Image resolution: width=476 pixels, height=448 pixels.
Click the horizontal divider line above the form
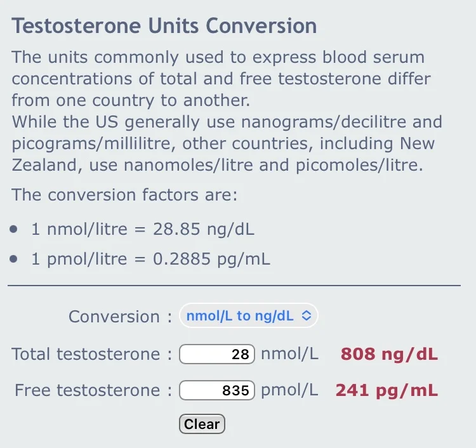(234, 286)
